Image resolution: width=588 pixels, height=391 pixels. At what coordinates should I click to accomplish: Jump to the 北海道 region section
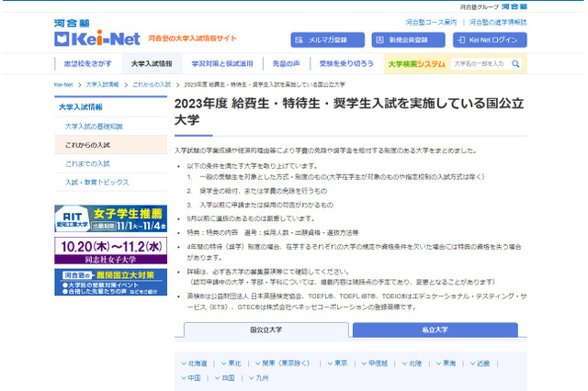coord(194,363)
